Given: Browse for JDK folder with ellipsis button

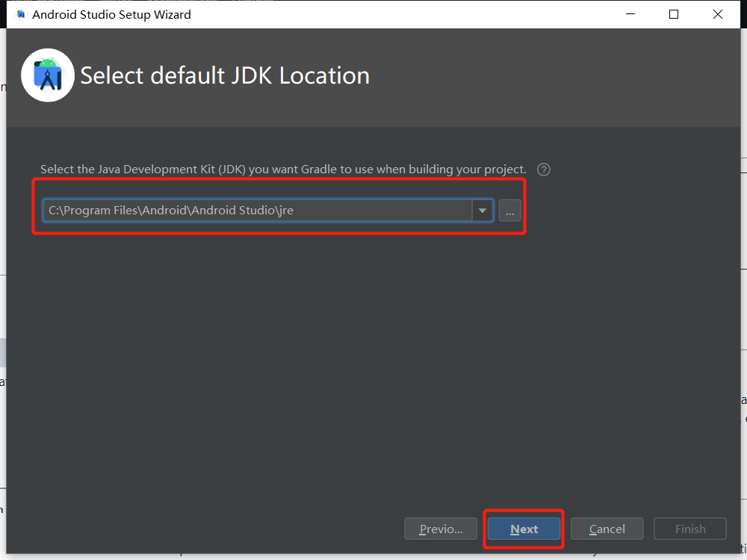Looking at the screenshot, I should click(x=509, y=211).
